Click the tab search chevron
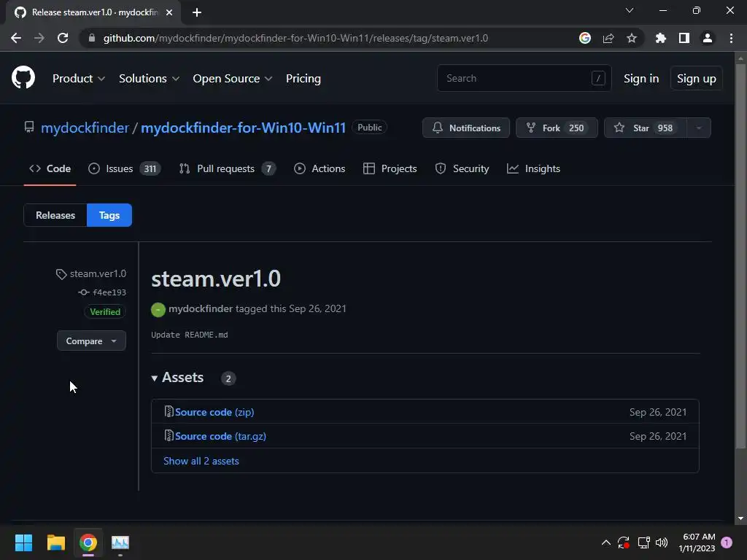Screen dimensions: 747x560 pyautogui.click(x=630, y=10)
